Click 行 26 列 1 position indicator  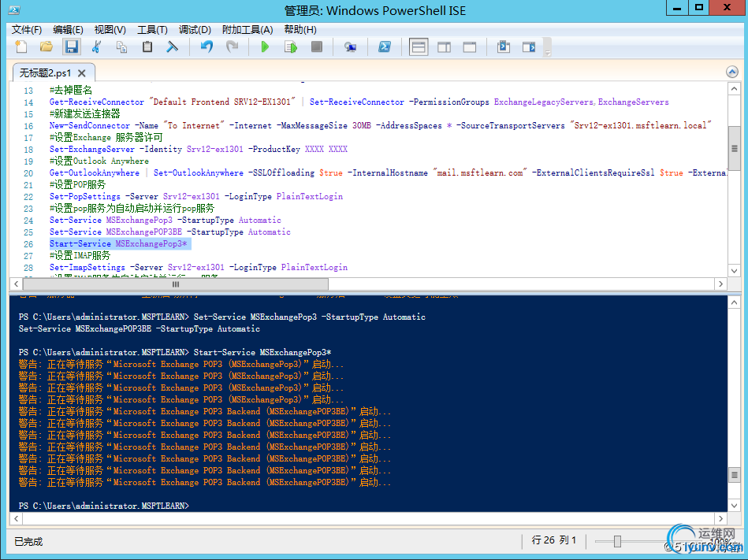click(x=554, y=540)
